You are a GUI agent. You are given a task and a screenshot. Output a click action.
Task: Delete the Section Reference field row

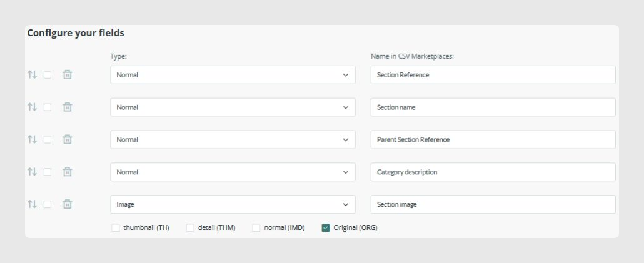pos(68,75)
